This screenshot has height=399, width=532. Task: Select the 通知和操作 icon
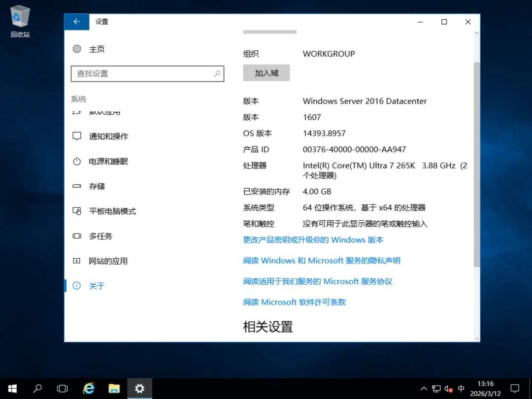(x=77, y=136)
